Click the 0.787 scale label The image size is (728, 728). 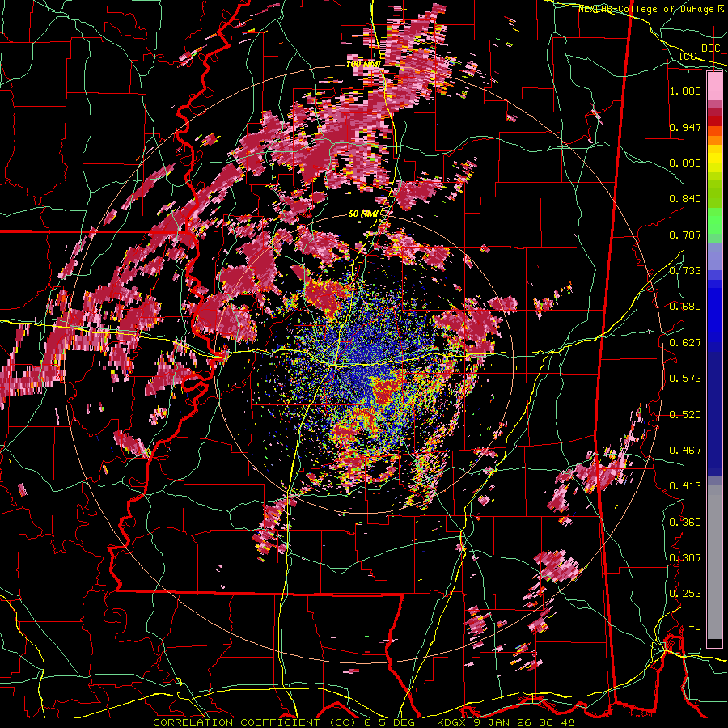point(685,235)
